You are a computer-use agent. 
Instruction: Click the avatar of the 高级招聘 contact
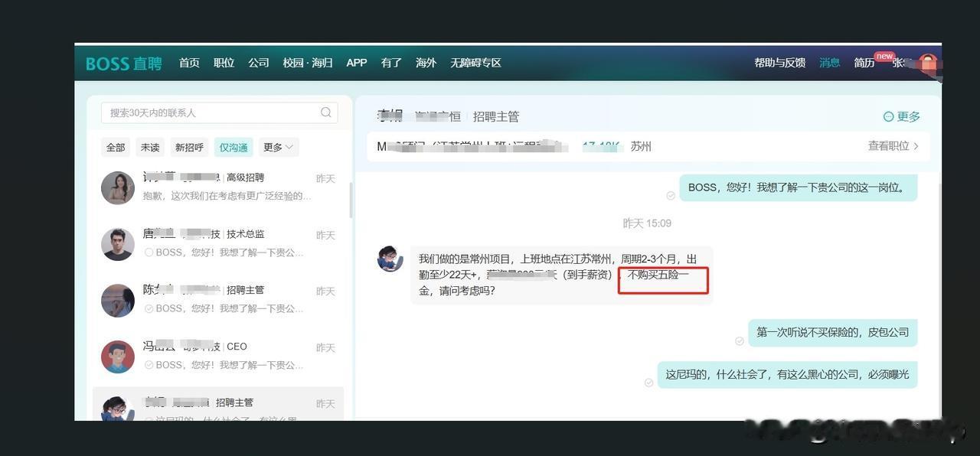118,187
